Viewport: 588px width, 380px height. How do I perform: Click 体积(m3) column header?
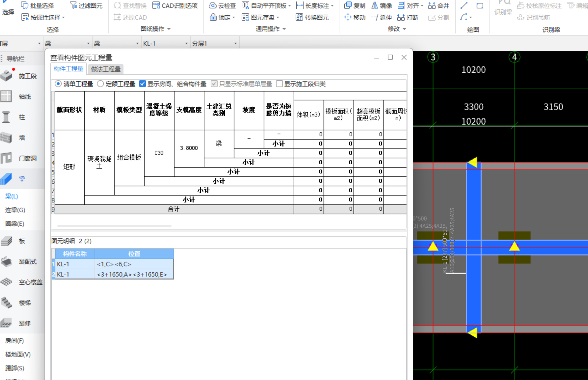[309, 115]
